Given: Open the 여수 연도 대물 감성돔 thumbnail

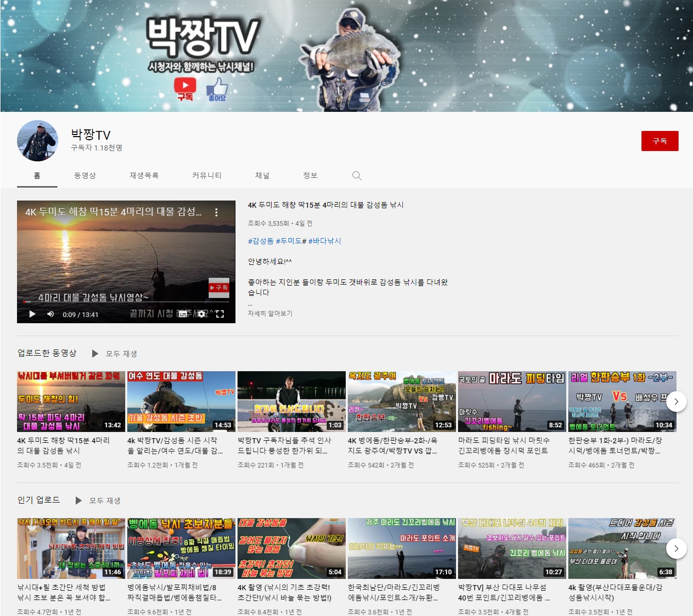Looking at the screenshot, I should pyautogui.click(x=181, y=401).
